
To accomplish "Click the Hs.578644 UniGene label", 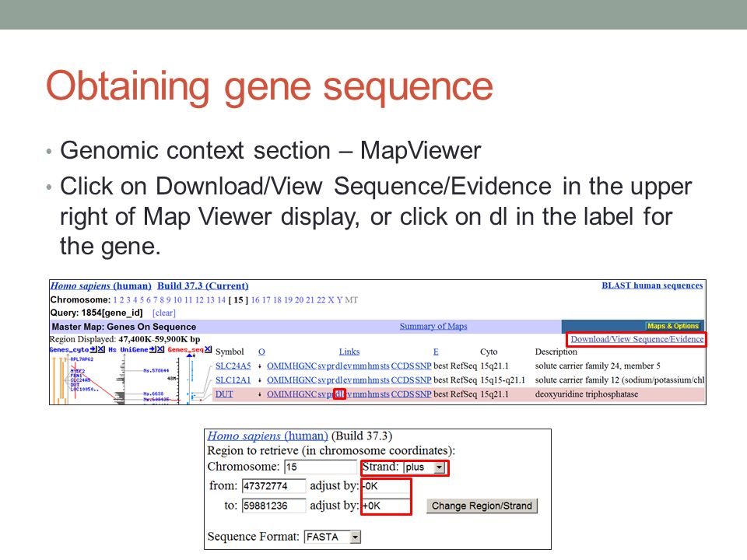I will [x=156, y=370].
